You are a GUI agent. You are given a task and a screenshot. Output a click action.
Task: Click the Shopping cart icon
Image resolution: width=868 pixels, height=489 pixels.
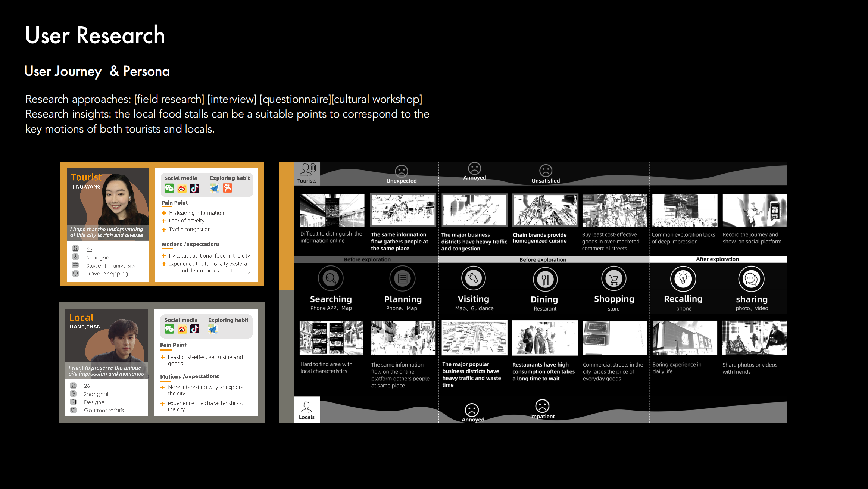tap(614, 279)
